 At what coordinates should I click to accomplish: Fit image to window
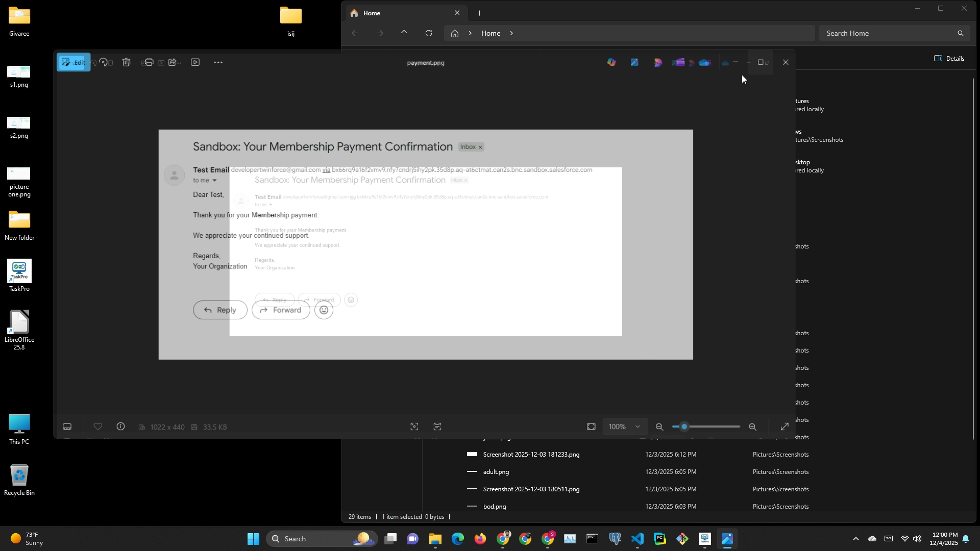[x=591, y=427]
